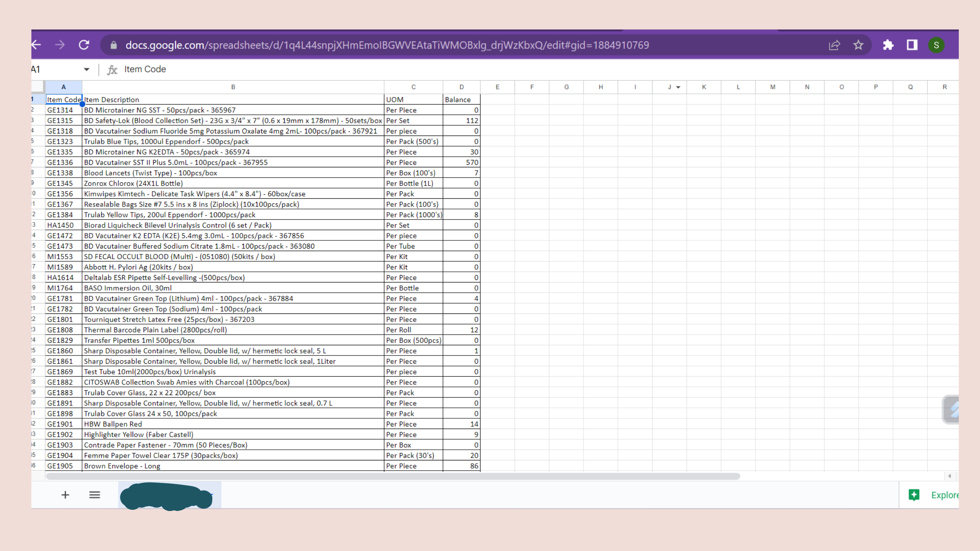
Task: Toggle the browser side panel icon
Action: coord(912,45)
